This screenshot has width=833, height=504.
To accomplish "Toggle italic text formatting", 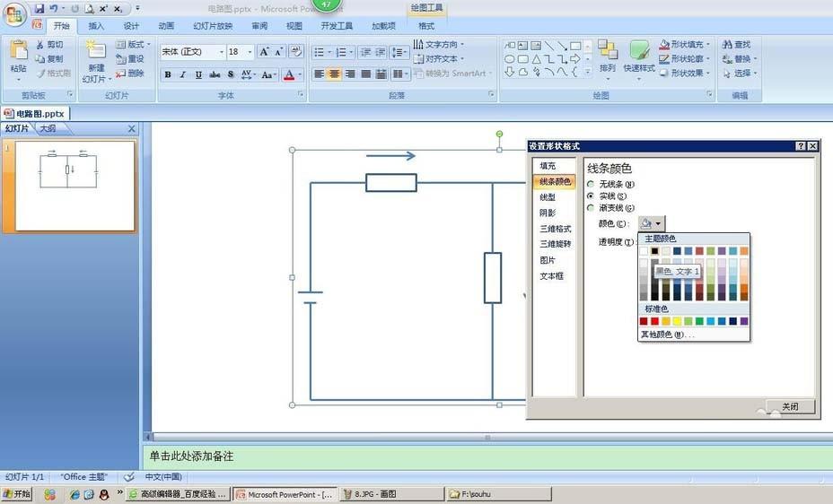I will (x=182, y=74).
